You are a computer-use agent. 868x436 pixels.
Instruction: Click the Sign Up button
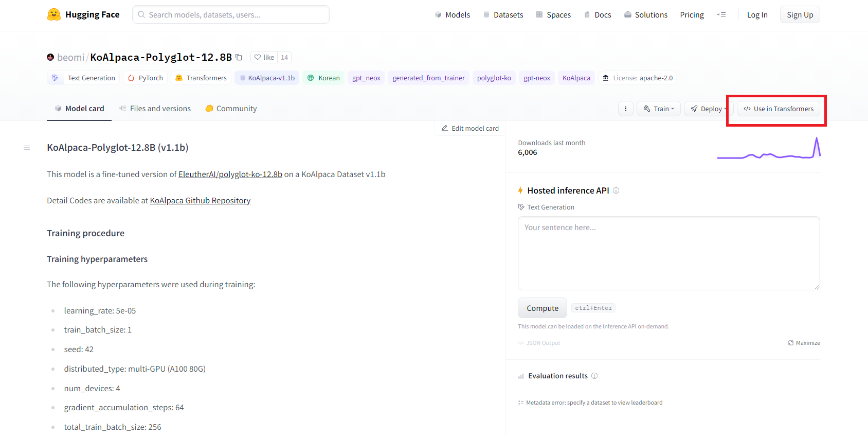800,15
